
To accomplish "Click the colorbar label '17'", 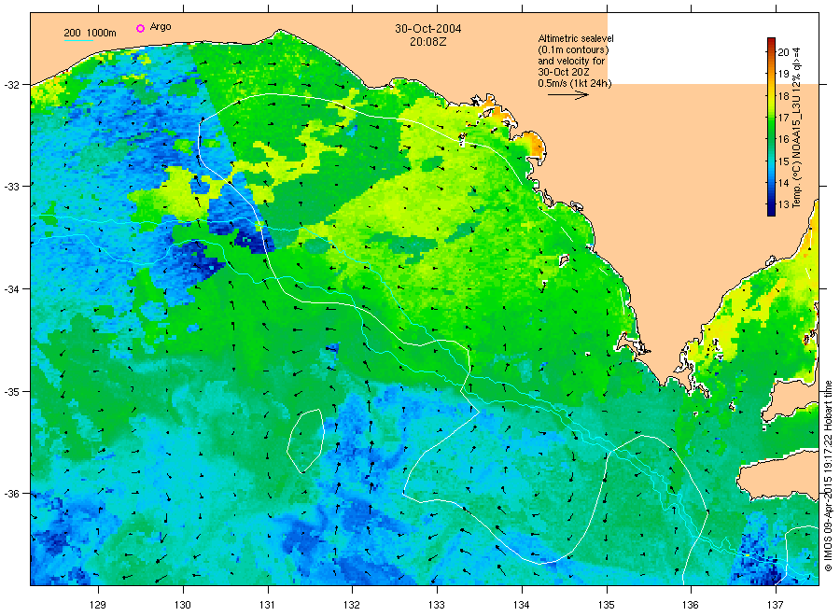I will click(783, 118).
